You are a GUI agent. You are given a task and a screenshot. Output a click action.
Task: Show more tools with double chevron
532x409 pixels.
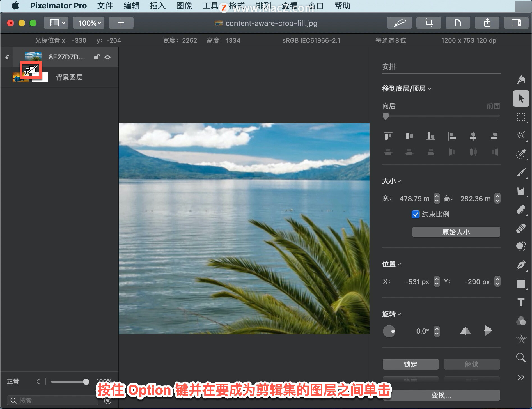click(521, 377)
